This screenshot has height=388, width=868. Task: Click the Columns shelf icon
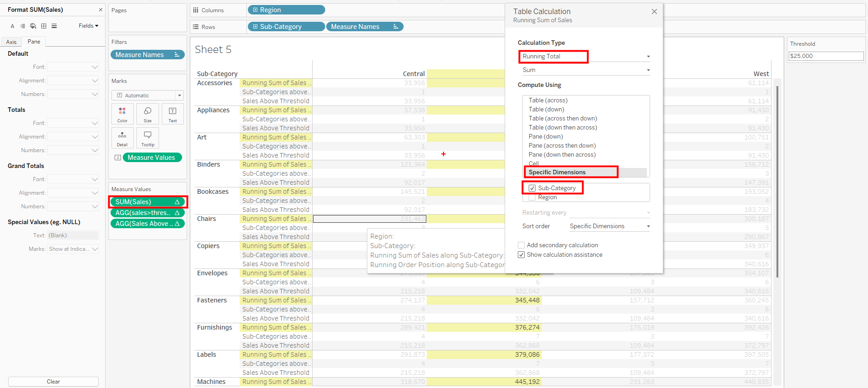coord(196,10)
